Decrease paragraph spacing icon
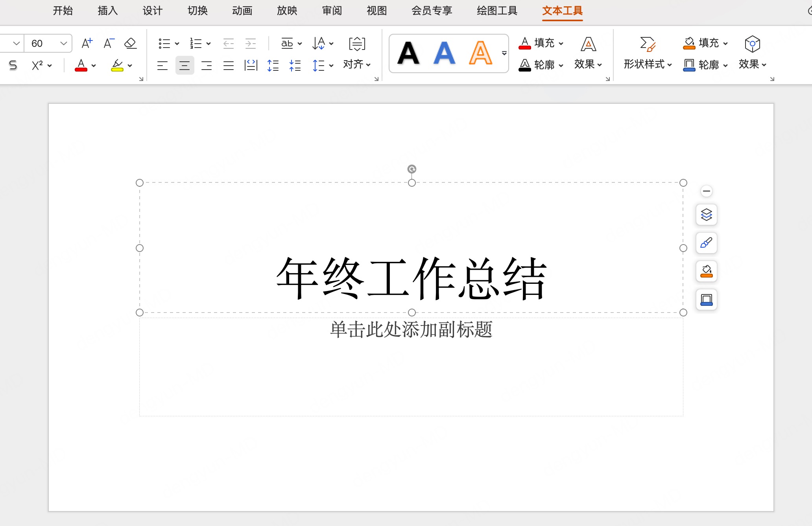Viewport: 812px width, 526px height. pyautogui.click(x=295, y=65)
